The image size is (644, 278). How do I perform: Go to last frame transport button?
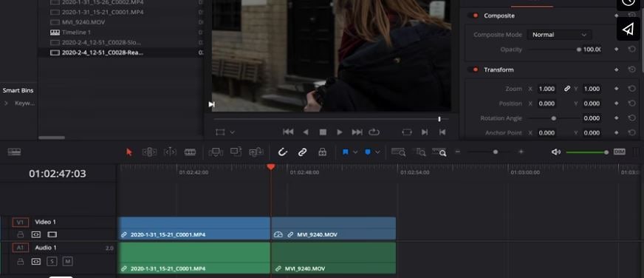(x=357, y=132)
